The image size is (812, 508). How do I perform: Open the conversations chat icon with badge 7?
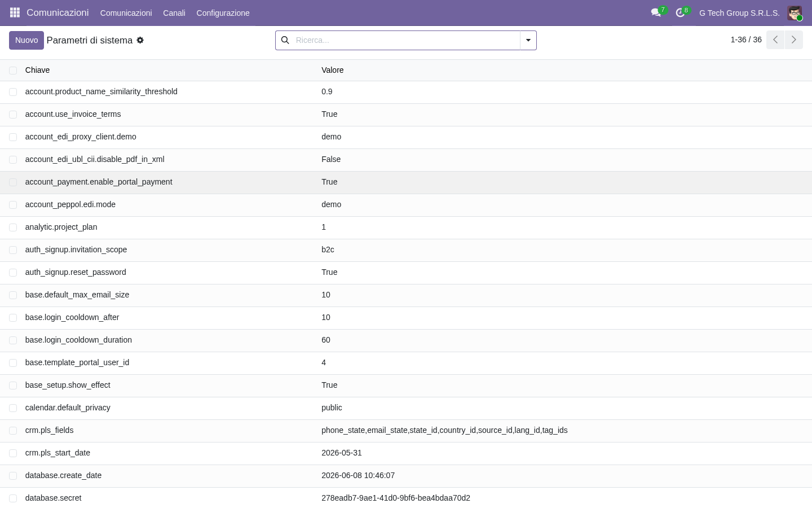pos(656,12)
